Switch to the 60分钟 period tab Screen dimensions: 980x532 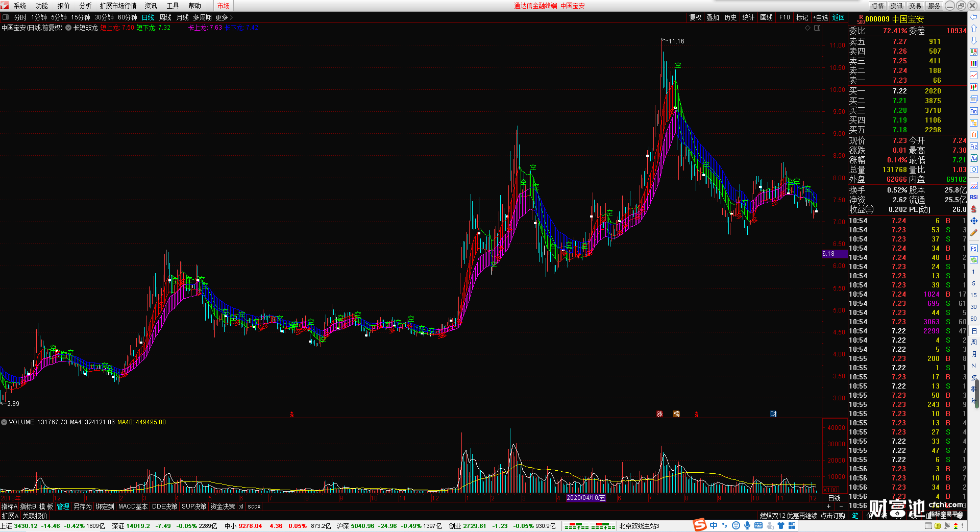click(x=128, y=17)
